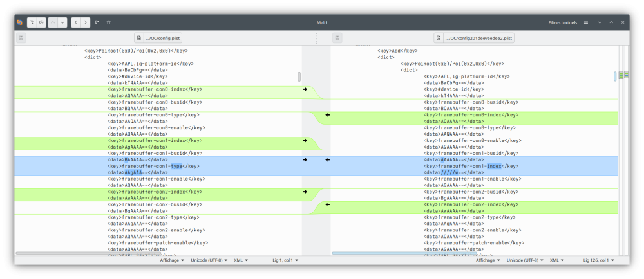Open right pane XML syntax dropdown

(x=556, y=260)
